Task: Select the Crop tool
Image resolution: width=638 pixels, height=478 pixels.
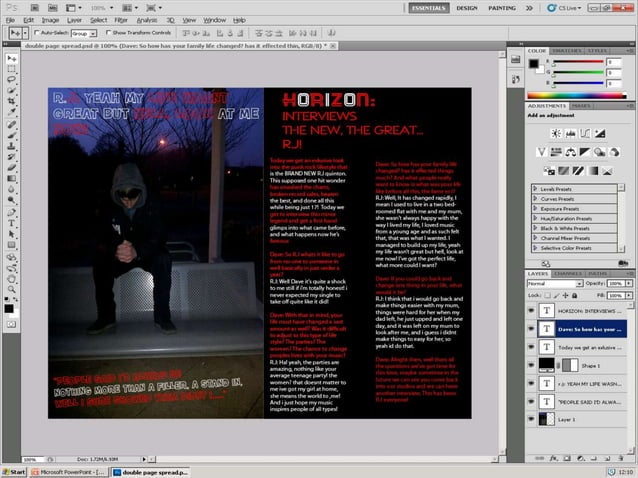Action: 11,101
